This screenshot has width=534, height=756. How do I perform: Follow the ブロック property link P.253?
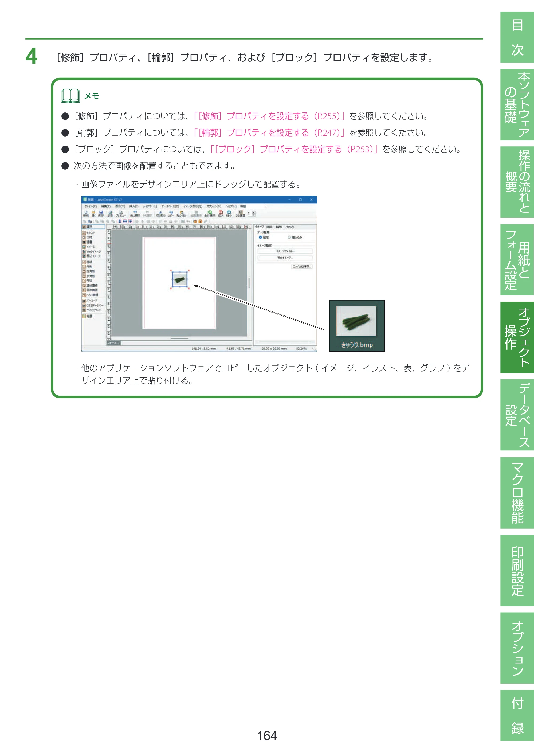[294, 149]
